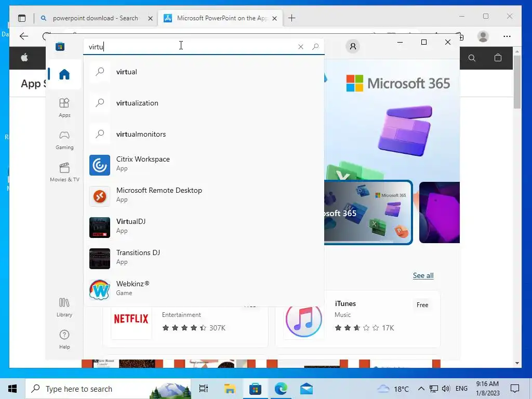Click the Edge page vertical scrollbar
The height and width of the screenshot is (399, 532).
pos(517,82)
